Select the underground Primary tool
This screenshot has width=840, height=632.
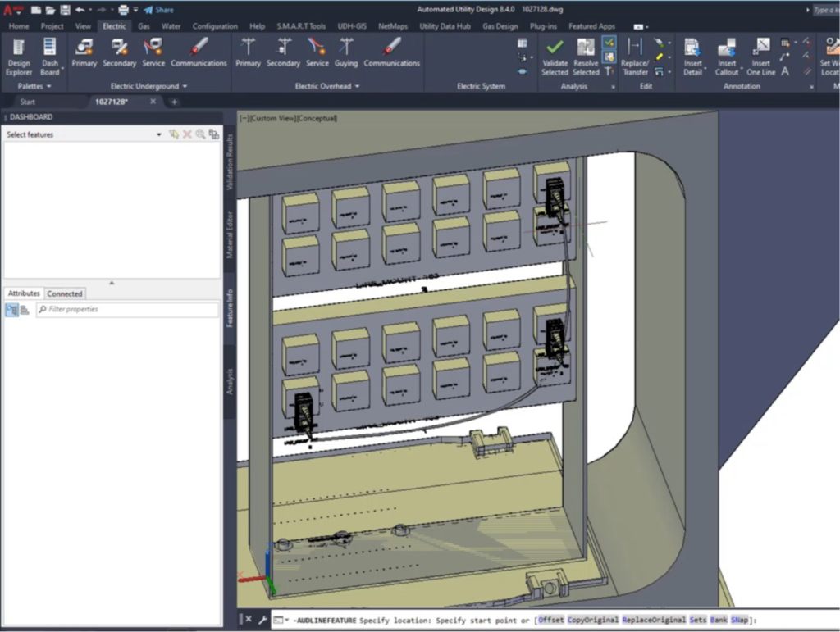[x=84, y=52]
